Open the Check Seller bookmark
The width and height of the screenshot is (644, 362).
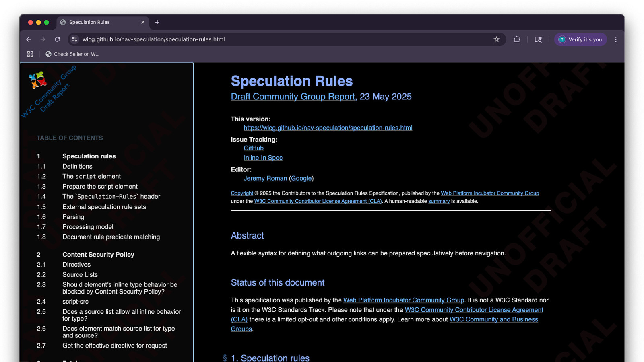click(x=72, y=54)
